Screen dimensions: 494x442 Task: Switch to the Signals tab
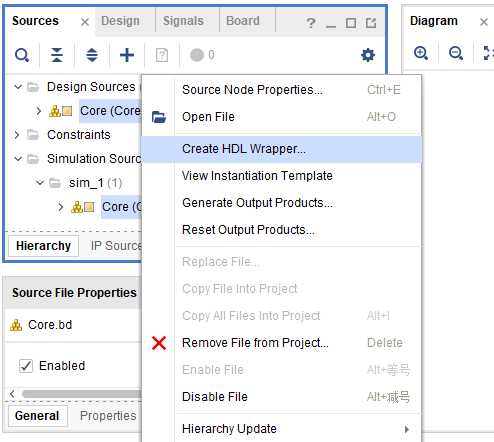pos(183,21)
